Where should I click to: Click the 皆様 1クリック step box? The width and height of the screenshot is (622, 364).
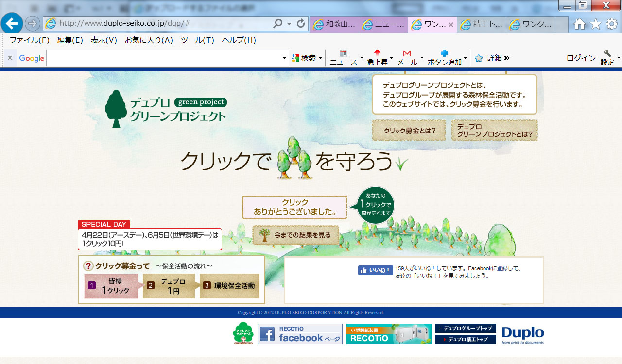112,286
